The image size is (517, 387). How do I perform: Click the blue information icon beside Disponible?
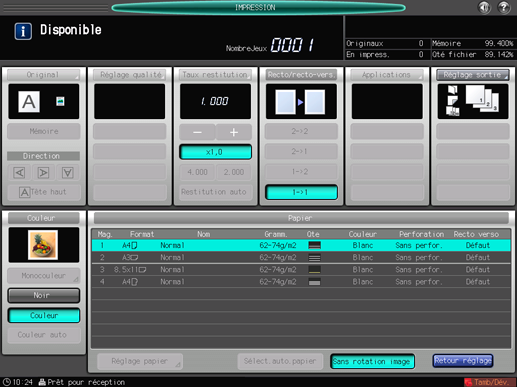23,31
